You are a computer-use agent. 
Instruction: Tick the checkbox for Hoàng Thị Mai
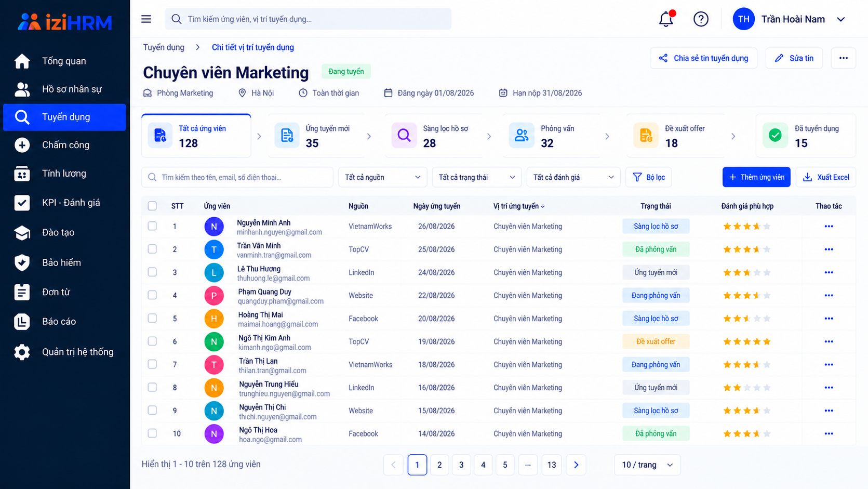152,318
